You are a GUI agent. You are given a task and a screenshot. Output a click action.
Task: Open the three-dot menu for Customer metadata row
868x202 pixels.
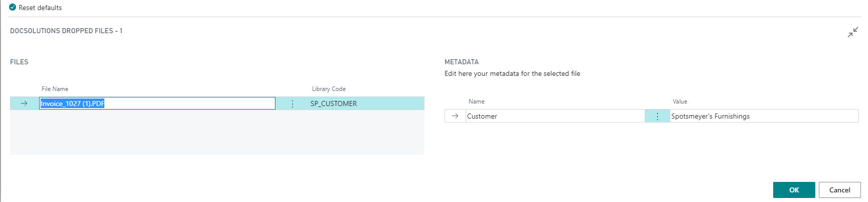(x=657, y=117)
